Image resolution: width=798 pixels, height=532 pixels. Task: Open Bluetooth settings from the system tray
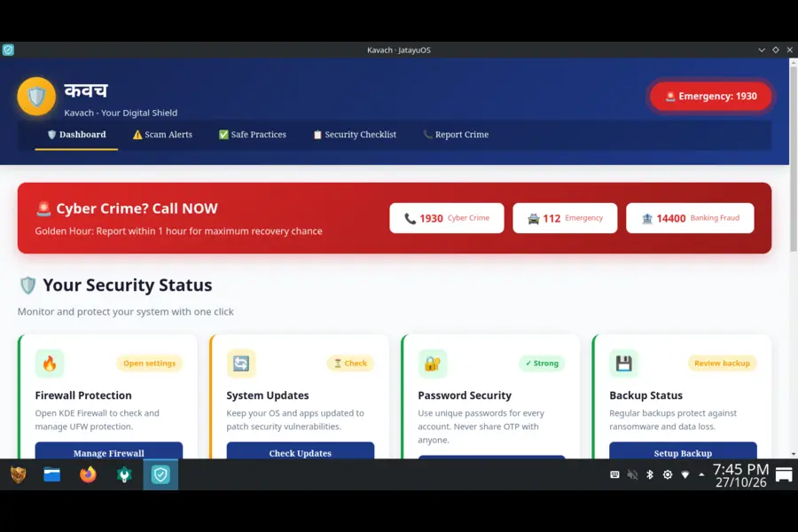click(650, 474)
